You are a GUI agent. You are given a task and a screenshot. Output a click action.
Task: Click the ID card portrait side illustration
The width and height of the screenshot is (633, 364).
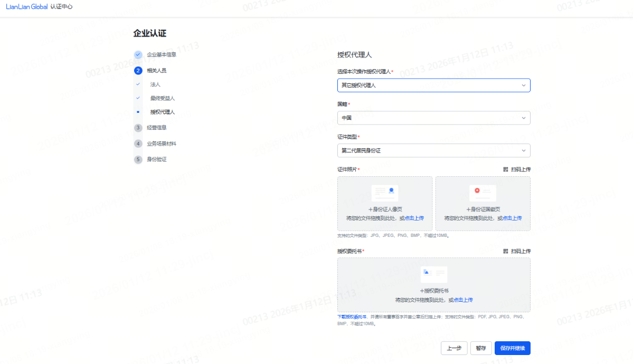coord(385,193)
